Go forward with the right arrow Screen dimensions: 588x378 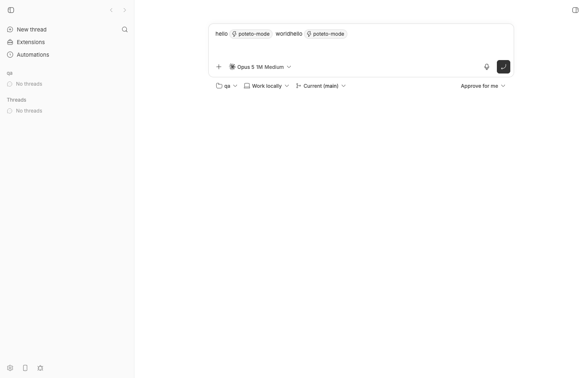(x=125, y=10)
